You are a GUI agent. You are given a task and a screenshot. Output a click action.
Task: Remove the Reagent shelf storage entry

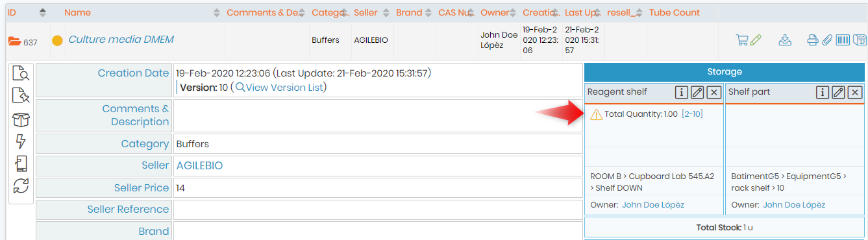[x=714, y=93]
